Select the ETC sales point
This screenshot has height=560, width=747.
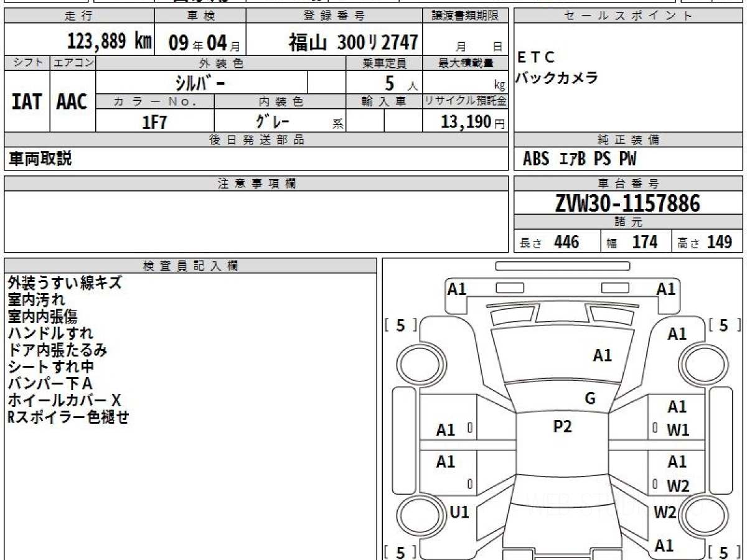(535, 58)
